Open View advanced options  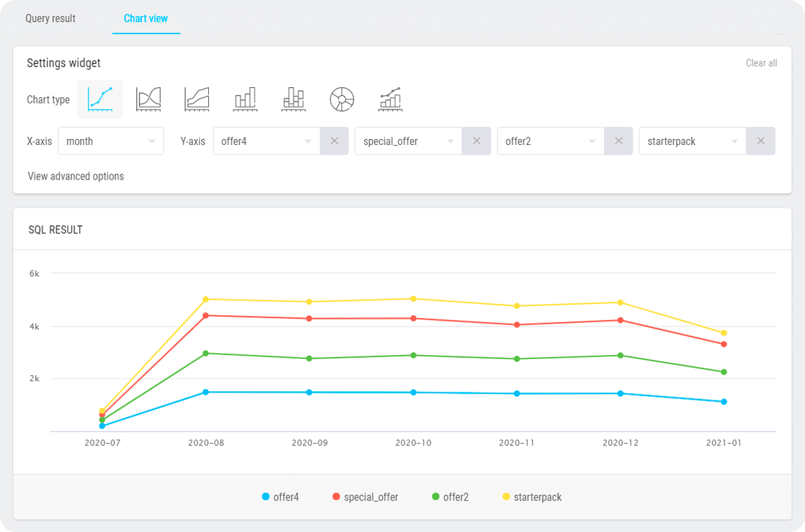click(x=76, y=176)
